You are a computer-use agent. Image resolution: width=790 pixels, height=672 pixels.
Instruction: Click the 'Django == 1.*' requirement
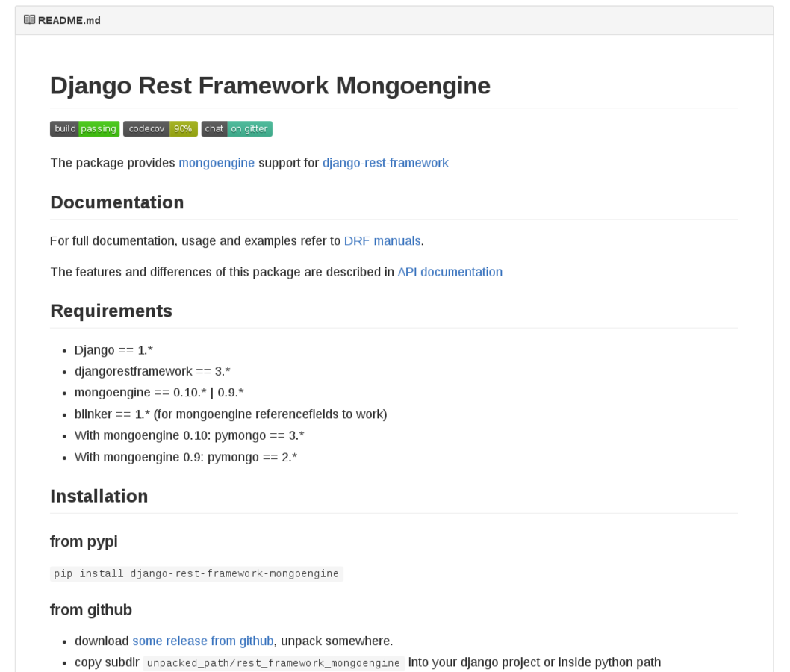pyautogui.click(x=113, y=350)
